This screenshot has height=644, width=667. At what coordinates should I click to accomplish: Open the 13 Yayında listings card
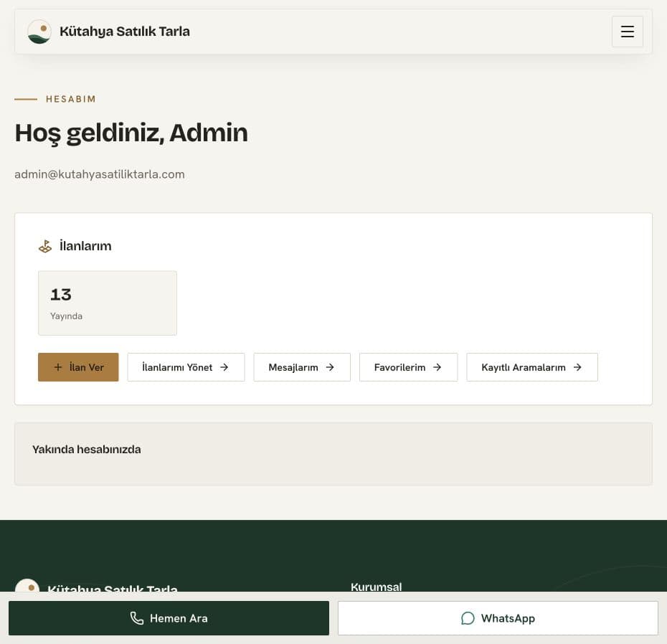107,303
